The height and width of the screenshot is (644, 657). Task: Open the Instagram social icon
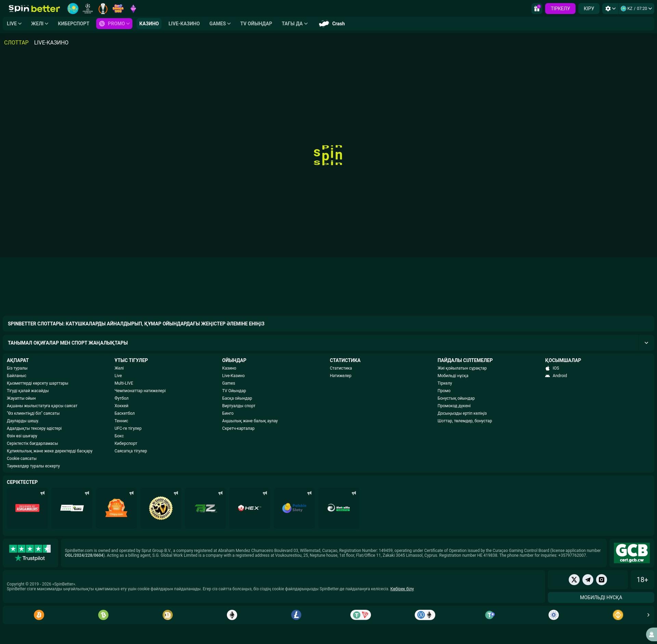click(x=602, y=580)
